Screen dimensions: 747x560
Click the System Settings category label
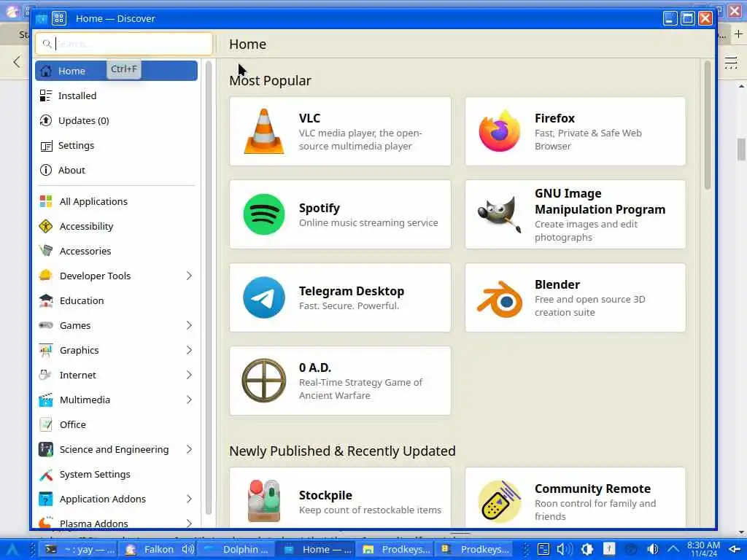tap(95, 474)
